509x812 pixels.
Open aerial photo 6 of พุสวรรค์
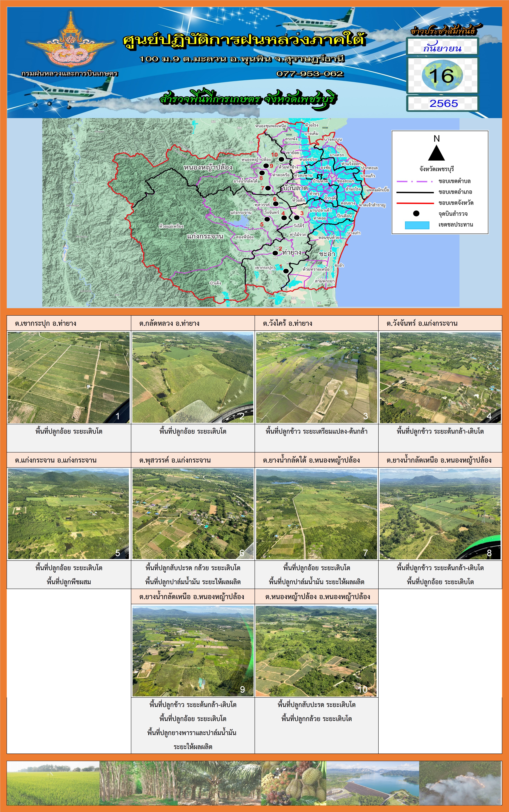tap(193, 514)
